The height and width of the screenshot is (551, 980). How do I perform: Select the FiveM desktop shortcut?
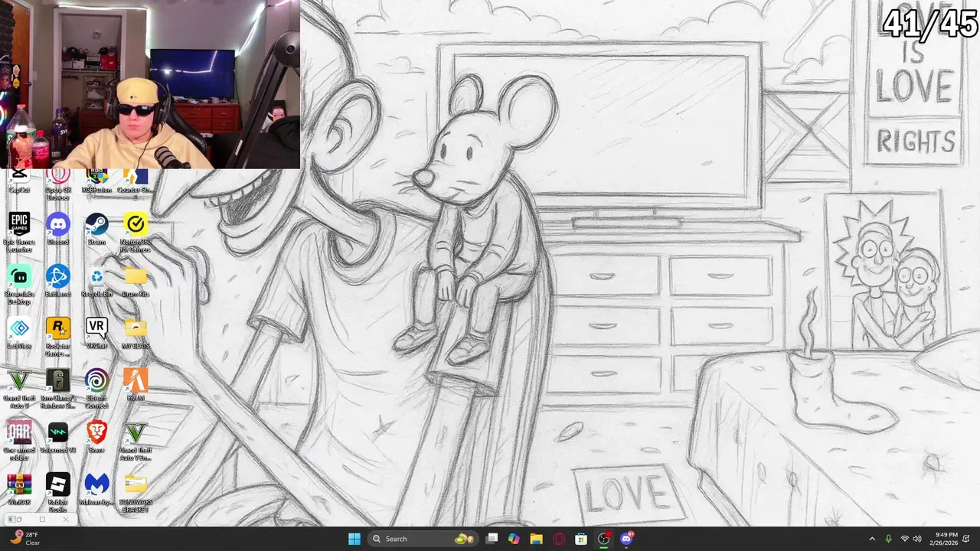[x=136, y=385]
